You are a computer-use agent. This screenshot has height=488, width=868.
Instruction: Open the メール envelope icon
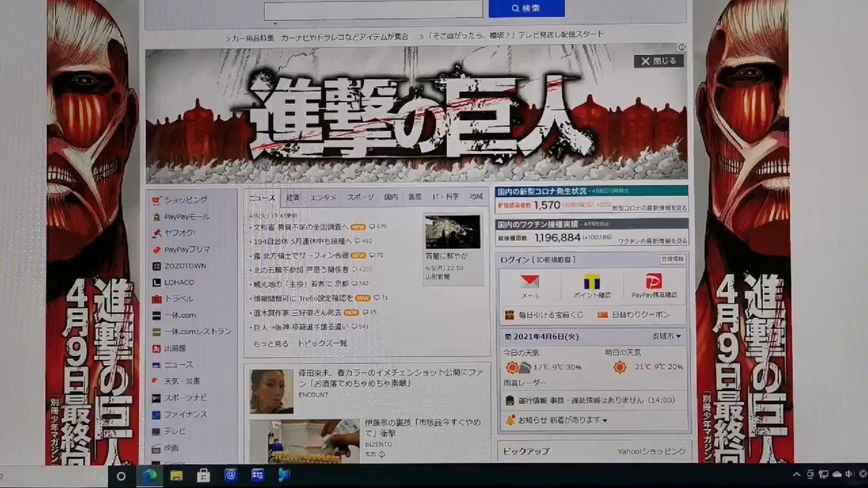(530, 281)
